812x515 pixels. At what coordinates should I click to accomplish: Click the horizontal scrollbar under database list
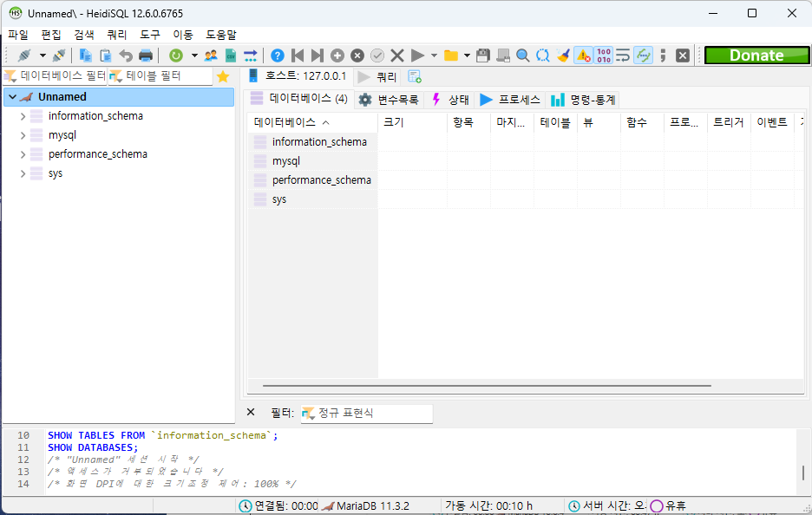coord(487,386)
